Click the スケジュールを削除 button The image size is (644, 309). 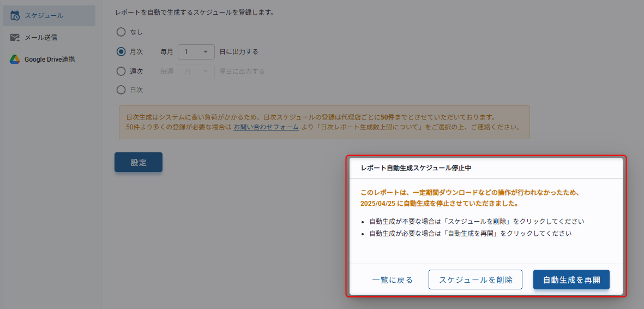[476, 280]
